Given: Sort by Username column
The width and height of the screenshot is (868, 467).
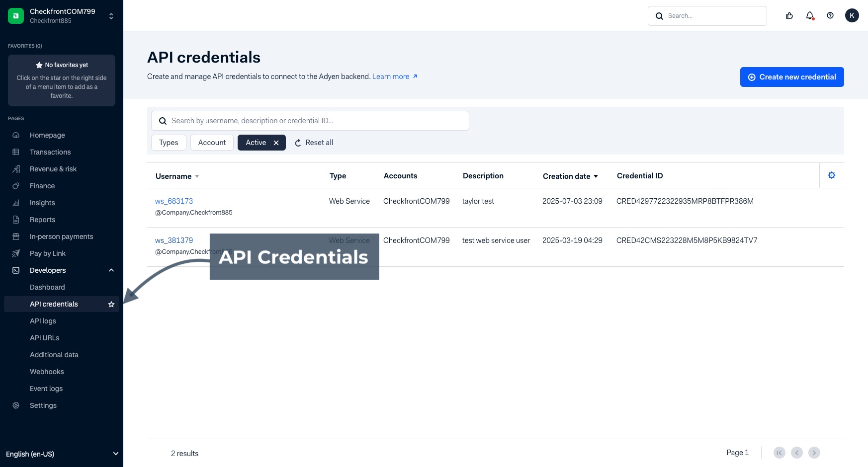Looking at the screenshot, I should [177, 176].
